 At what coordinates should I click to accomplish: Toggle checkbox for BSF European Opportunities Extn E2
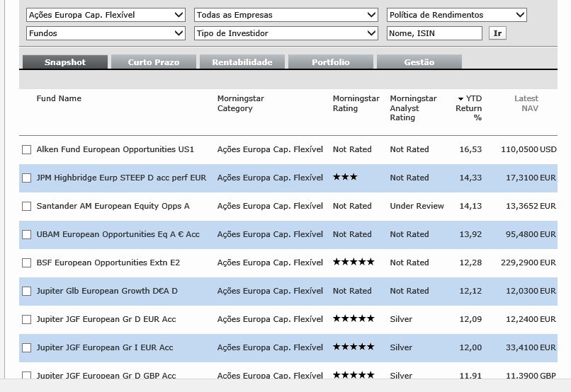(27, 263)
